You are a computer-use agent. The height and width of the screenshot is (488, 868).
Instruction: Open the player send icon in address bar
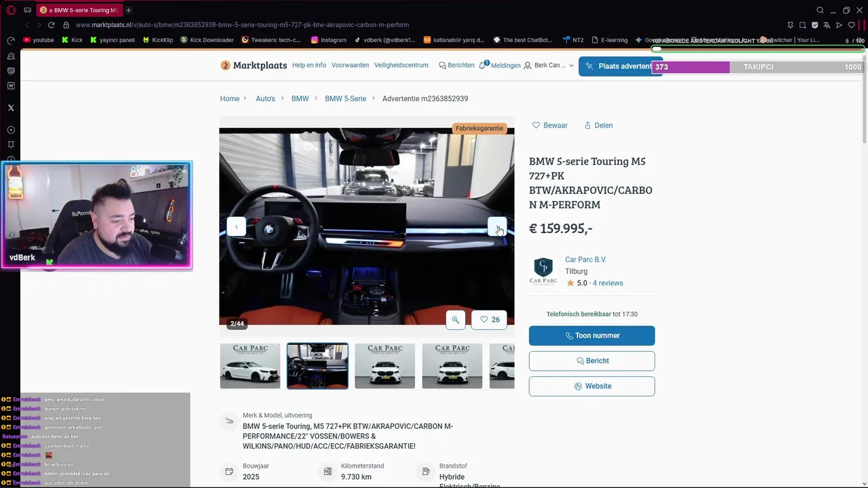[839, 25]
